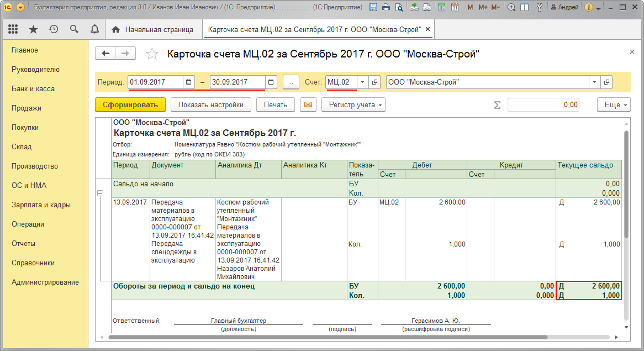
Task: Open Зарплата и кадры section
Action: point(41,205)
